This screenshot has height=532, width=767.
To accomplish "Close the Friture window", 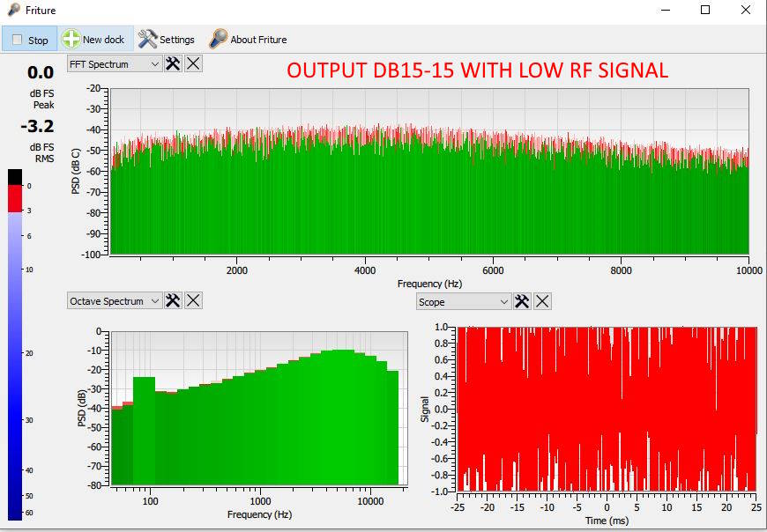I will coord(746,10).
